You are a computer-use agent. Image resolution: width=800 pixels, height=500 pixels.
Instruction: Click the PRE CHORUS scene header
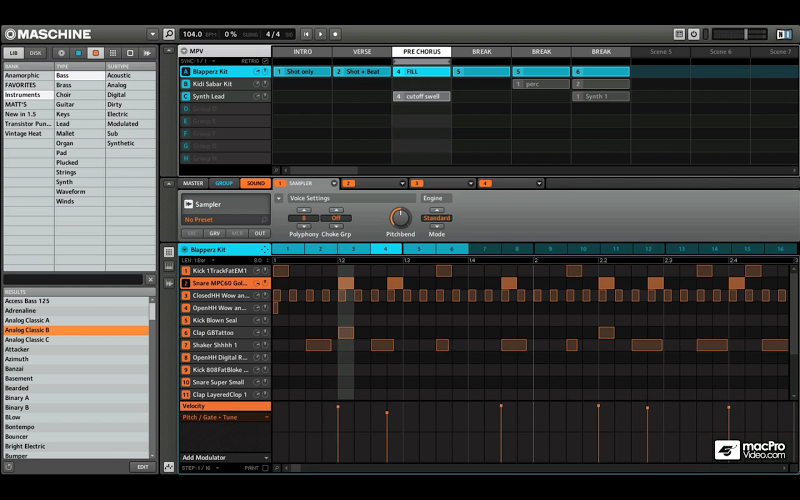click(x=421, y=52)
